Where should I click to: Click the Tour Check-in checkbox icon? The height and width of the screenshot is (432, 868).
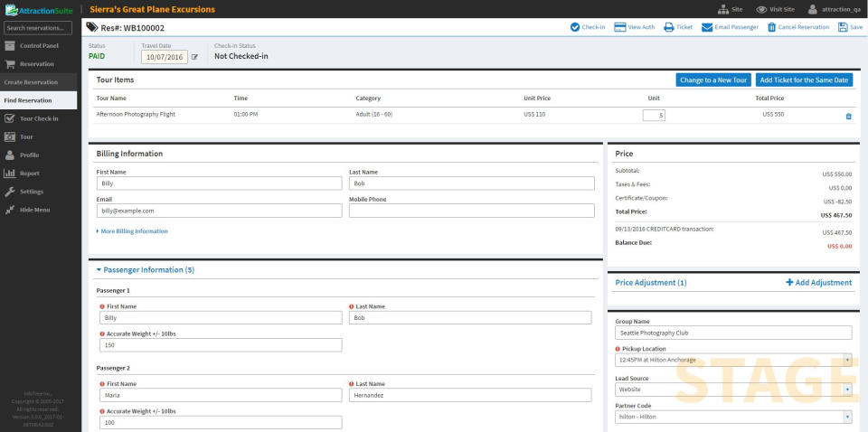(9, 118)
